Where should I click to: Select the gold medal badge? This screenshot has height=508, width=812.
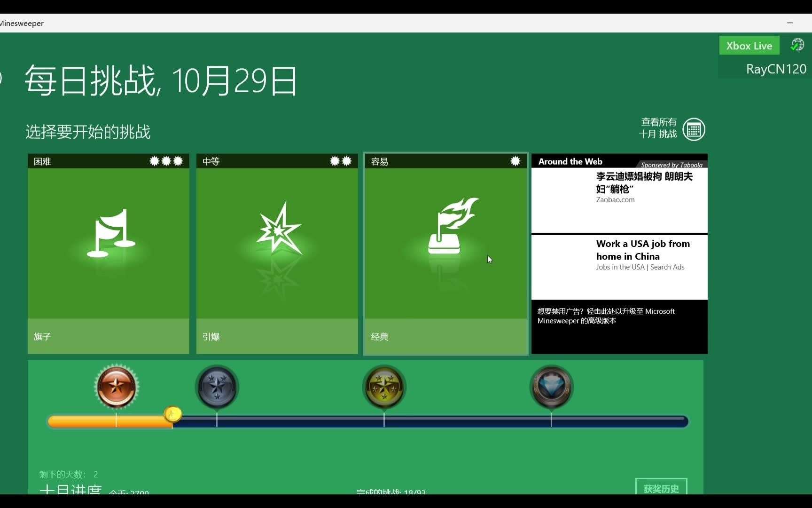coord(384,387)
